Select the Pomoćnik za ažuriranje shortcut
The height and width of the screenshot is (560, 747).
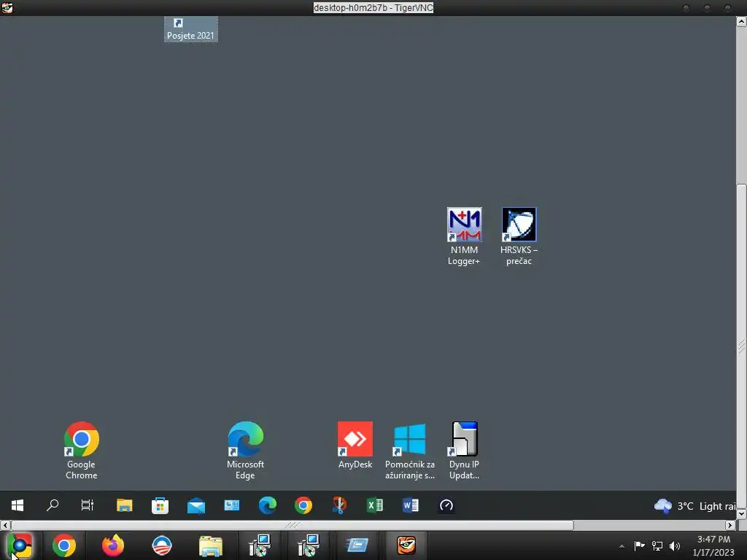[x=410, y=451]
